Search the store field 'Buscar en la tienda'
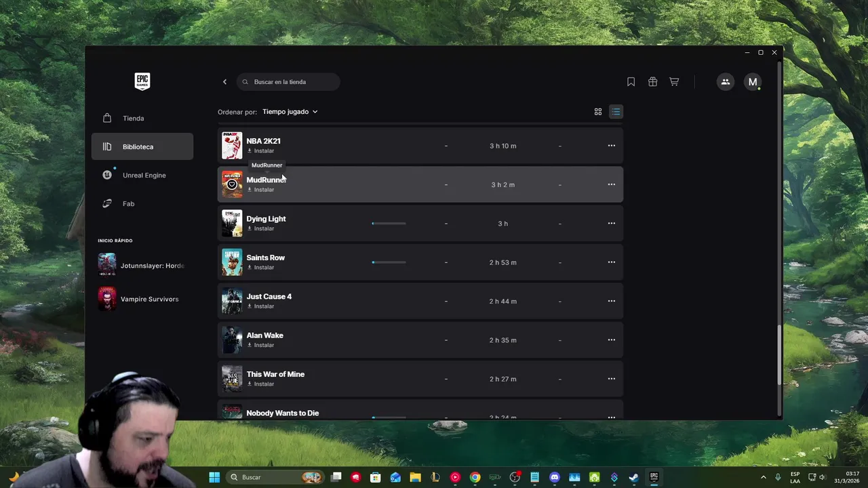The height and width of the screenshot is (488, 868). 288,82
